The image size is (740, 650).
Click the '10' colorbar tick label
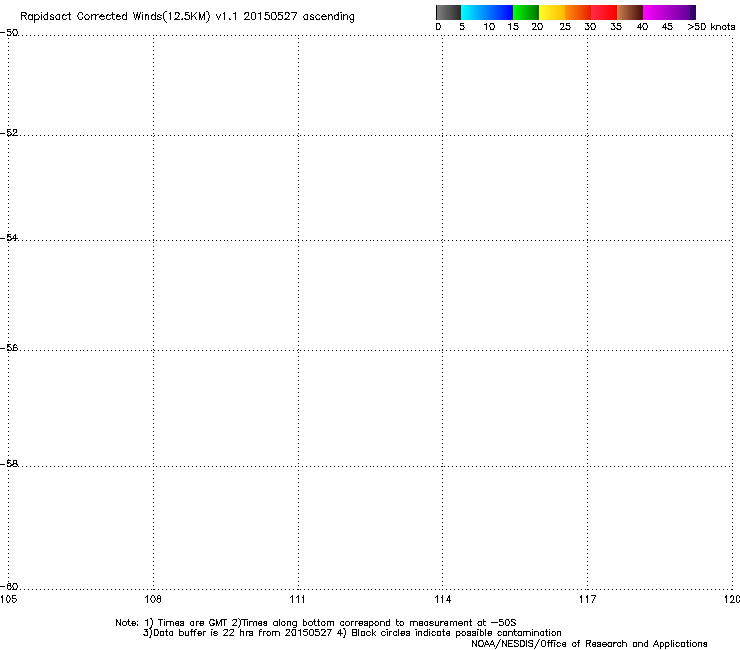pos(489,27)
